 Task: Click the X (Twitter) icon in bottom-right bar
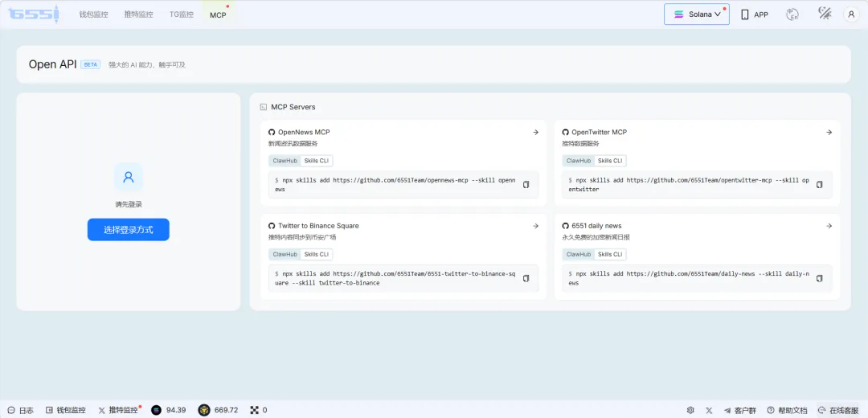[709, 410]
